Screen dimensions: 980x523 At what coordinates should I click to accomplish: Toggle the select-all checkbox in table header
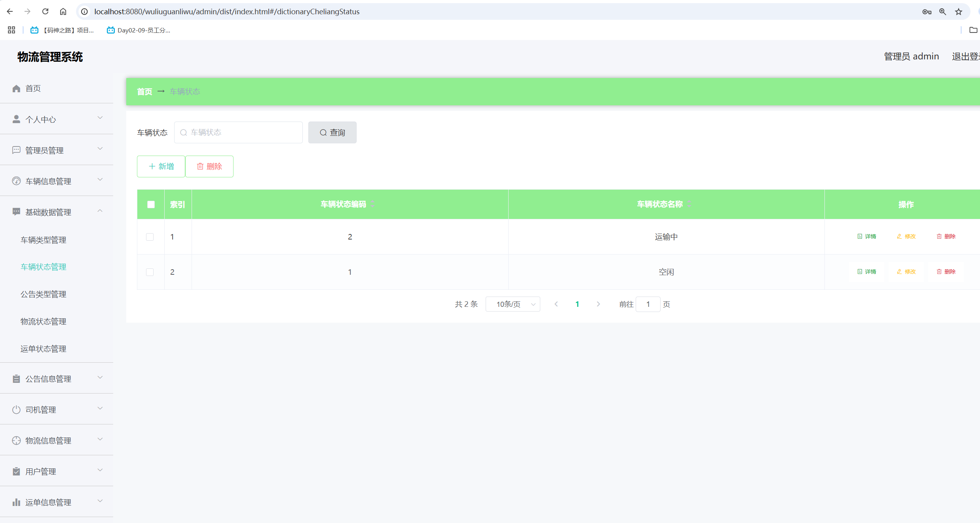(x=151, y=204)
